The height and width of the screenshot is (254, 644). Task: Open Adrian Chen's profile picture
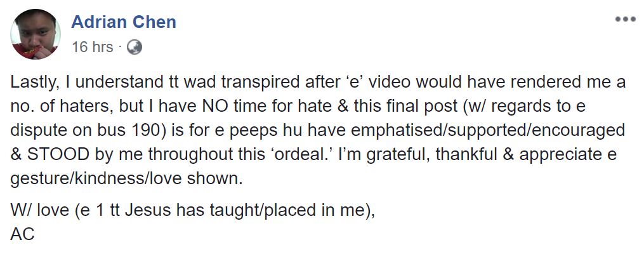click(36, 35)
